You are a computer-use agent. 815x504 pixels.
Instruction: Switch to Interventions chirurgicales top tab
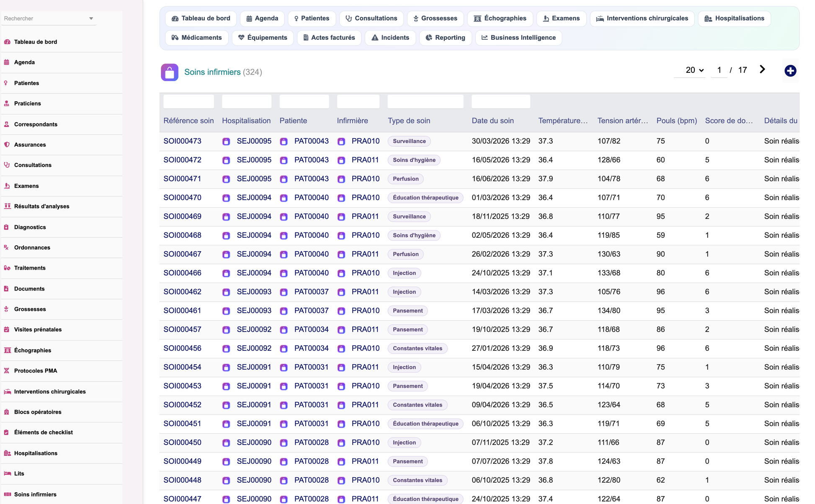click(642, 18)
